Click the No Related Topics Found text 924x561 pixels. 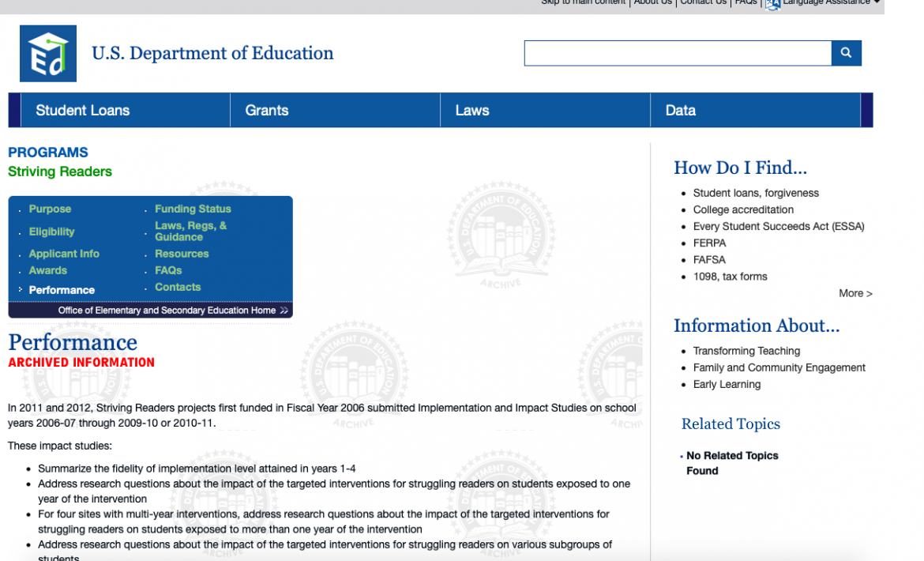click(732, 463)
